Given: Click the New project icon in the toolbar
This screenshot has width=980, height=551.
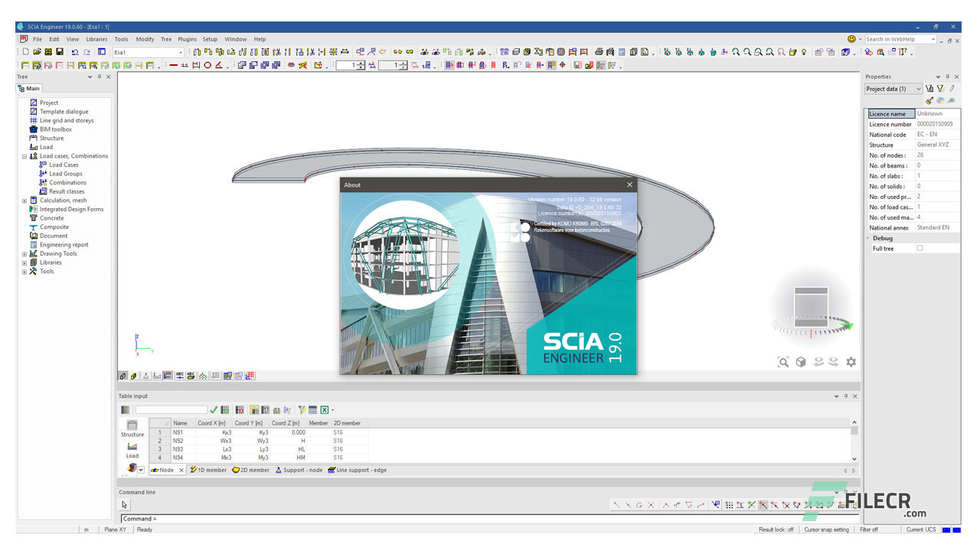Looking at the screenshot, I should 25,52.
